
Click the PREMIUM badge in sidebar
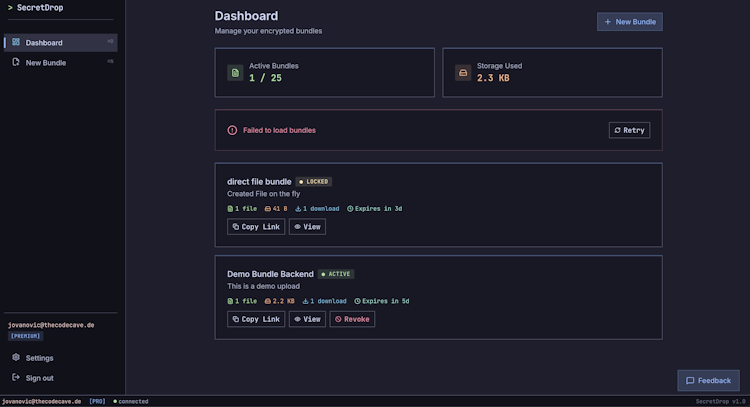26,336
